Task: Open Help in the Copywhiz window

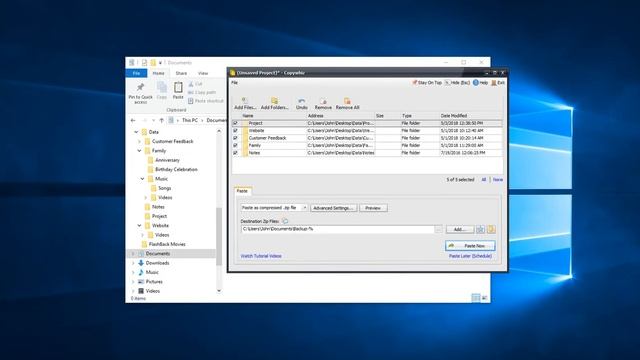Action: pos(480,82)
